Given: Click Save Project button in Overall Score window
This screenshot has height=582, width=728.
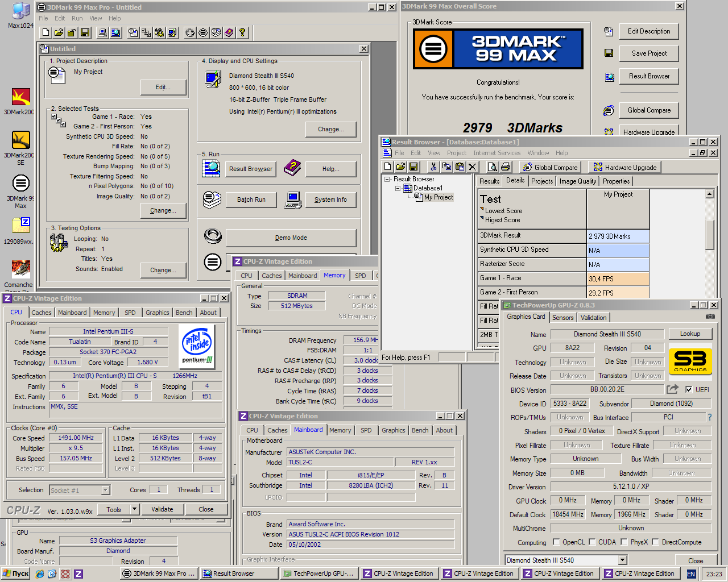Looking at the screenshot, I should [x=649, y=53].
